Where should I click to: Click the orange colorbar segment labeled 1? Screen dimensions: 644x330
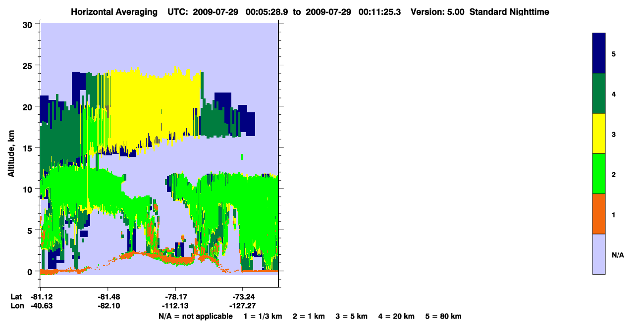[599, 214]
